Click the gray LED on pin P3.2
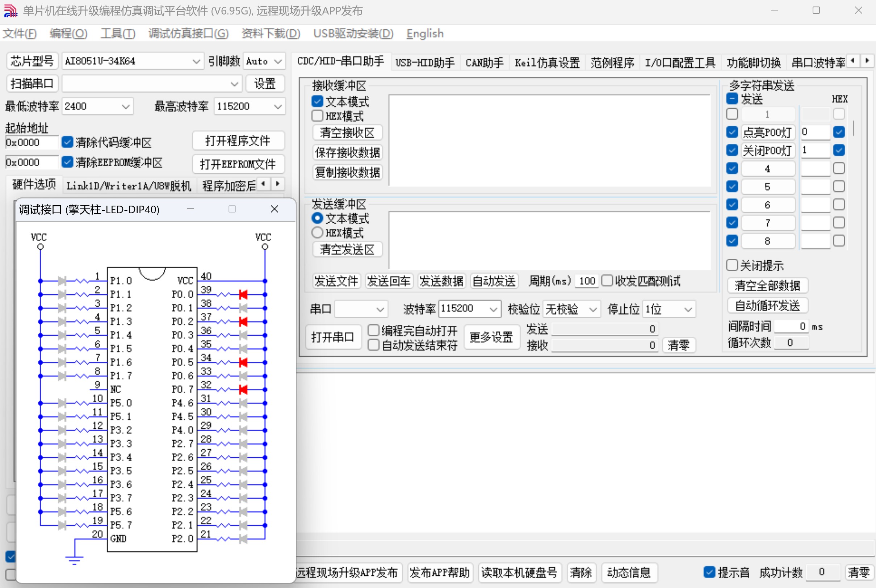876x588 pixels. pos(62,430)
